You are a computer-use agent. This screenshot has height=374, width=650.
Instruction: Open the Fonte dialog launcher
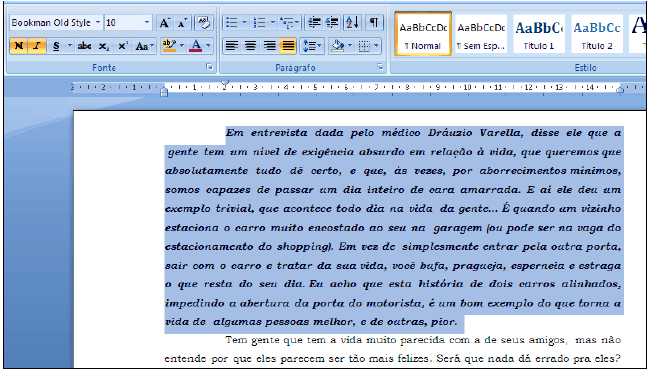tap(210, 67)
